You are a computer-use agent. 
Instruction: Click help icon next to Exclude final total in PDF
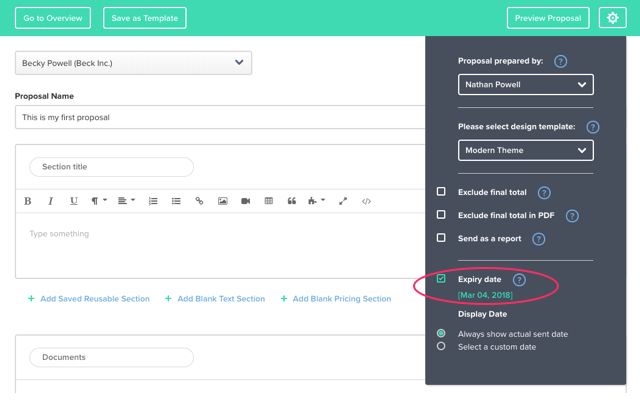(572, 216)
